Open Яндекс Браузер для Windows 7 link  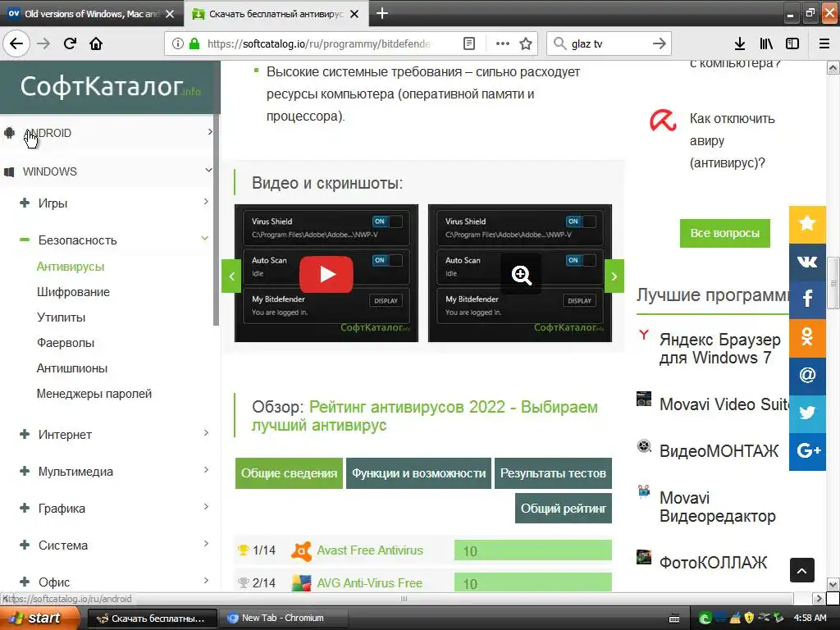tap(719, 348)
